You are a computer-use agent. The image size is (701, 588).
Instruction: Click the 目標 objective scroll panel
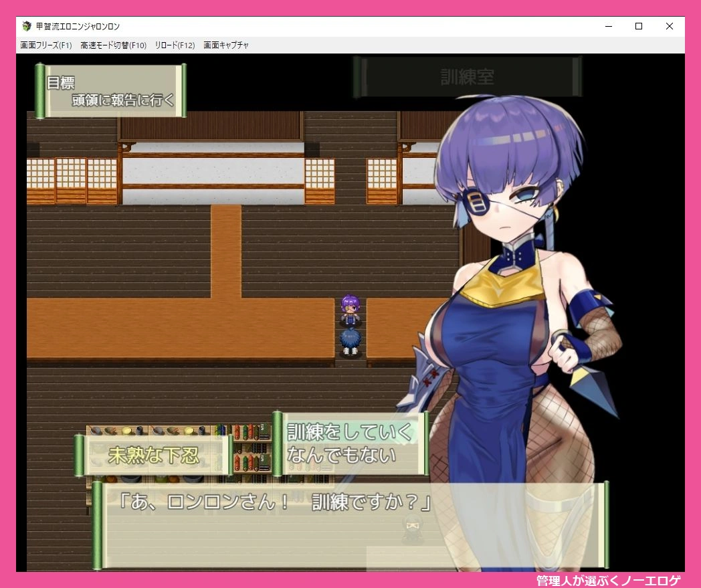click(x=111, y=91)
